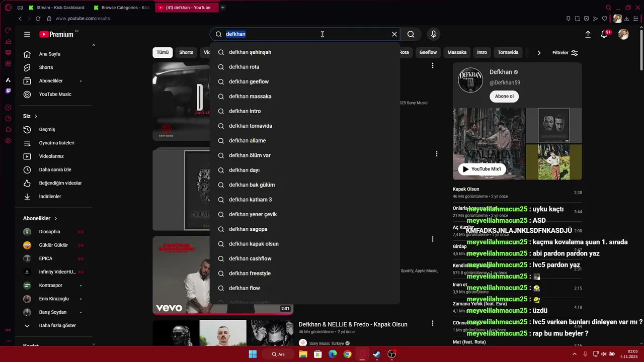Open Ana Sayfa in sidebar
The image size is (644, 362).
pos(49,54)
